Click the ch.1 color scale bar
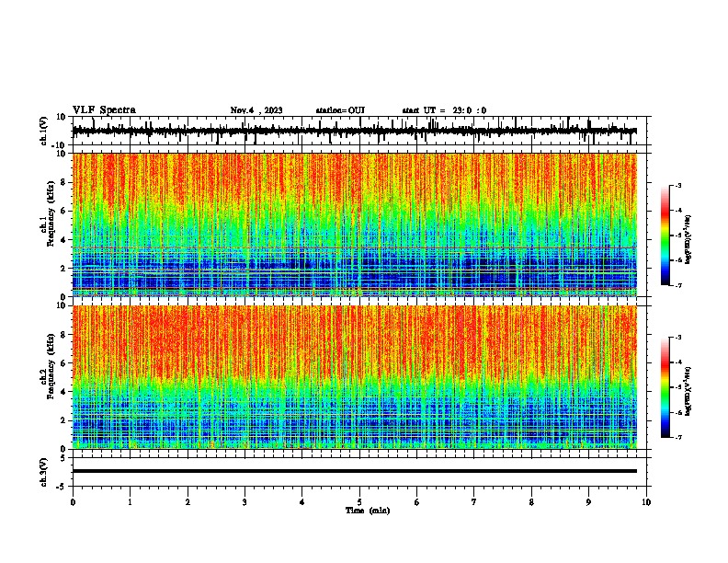Image resolution: width=728 pixels, height=563 pixels. click(665, 236)
